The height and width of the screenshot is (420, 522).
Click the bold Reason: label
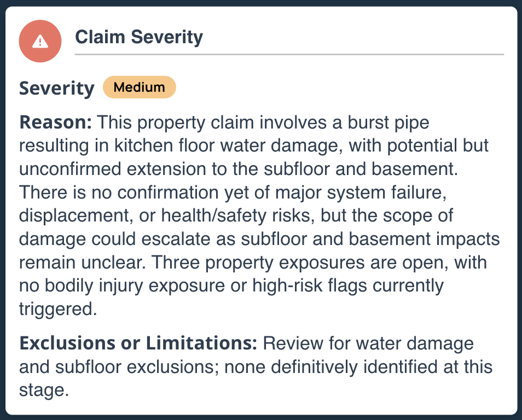click(55, 122)
